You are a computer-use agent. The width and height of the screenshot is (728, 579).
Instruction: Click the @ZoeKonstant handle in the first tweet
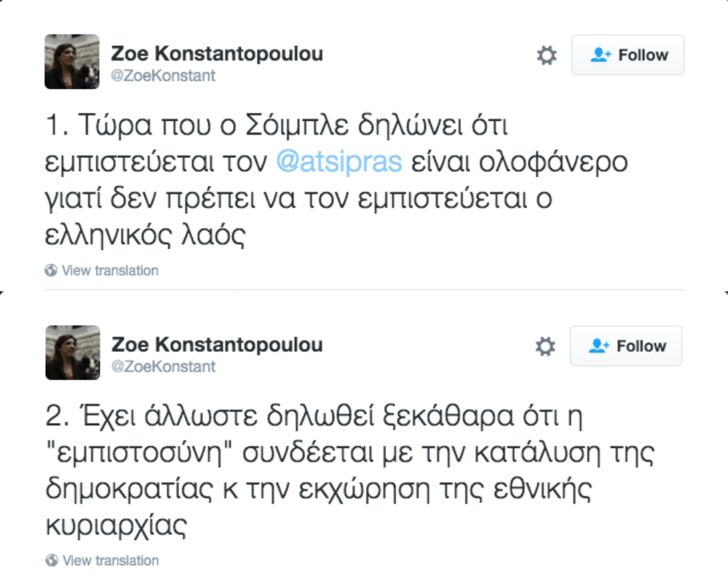point(162,76)
